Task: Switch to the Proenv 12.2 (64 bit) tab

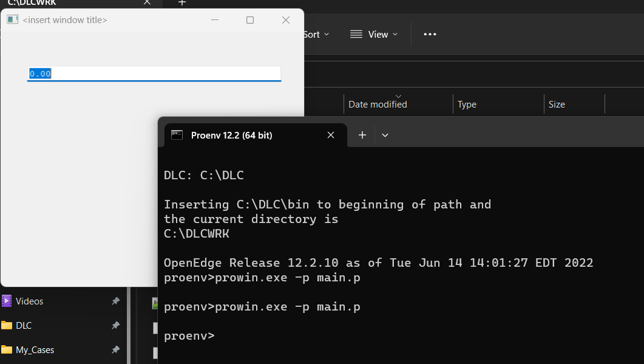Action: click(231, 135)
